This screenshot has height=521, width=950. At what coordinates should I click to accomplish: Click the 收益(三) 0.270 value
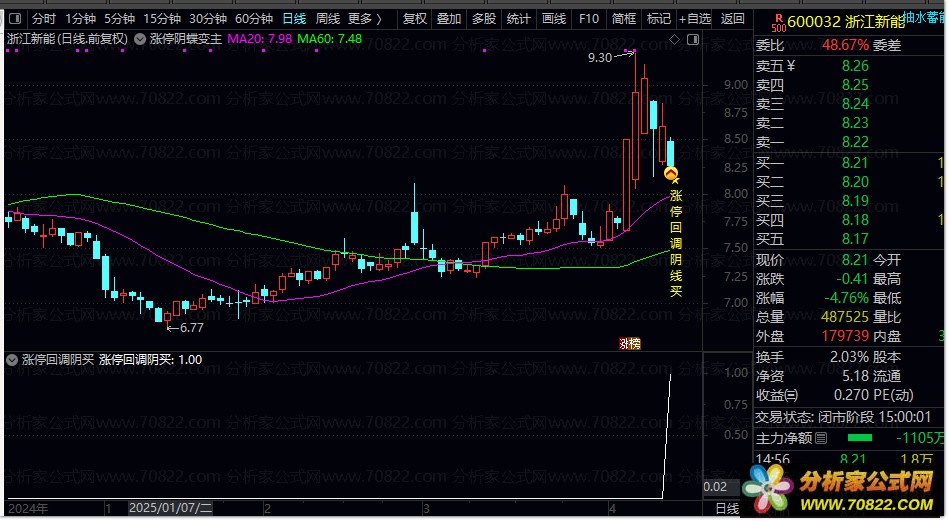coord(851,395)
